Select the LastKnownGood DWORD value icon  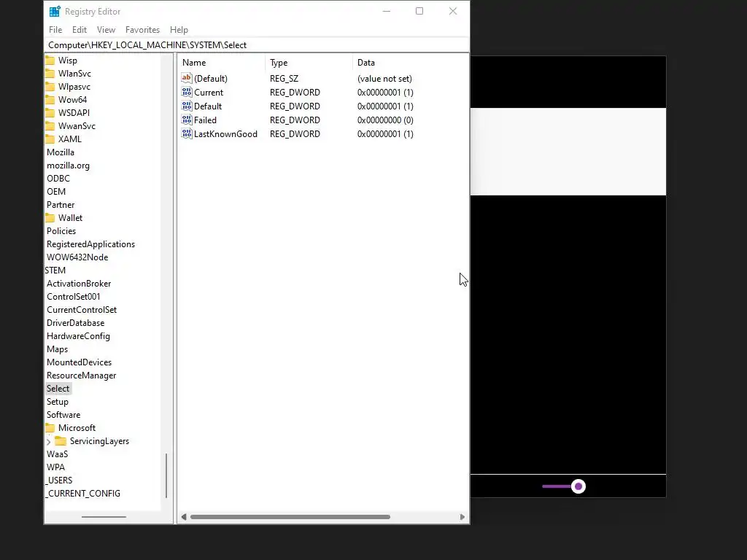pyautogui.click(x=187, y=133)
